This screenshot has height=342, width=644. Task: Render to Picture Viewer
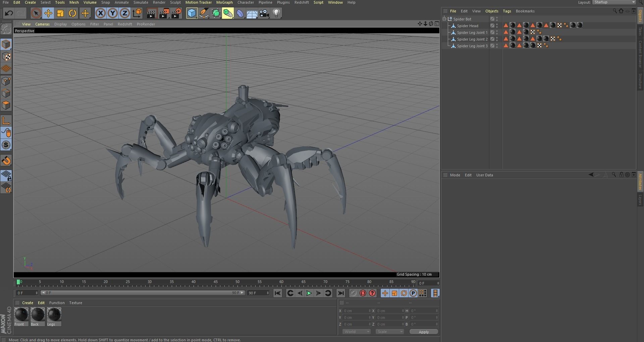164,13
